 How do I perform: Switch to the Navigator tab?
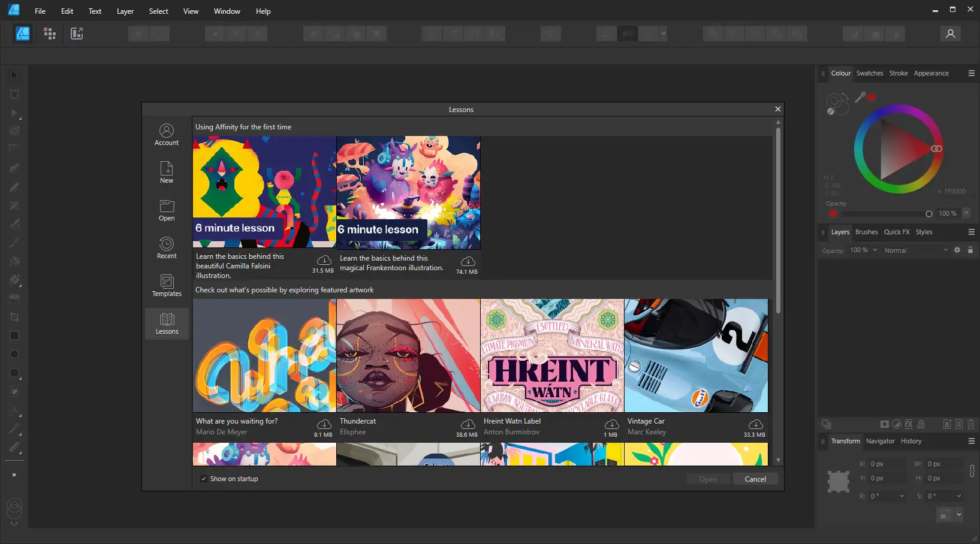point(881,441)
